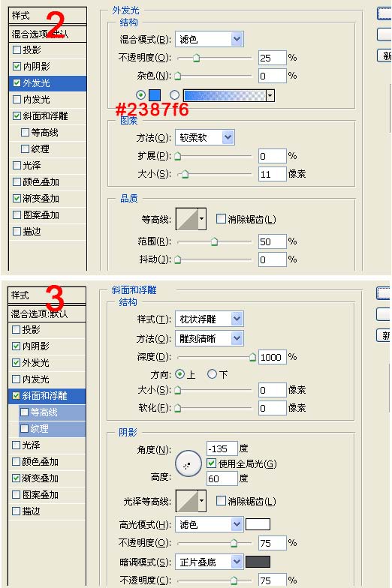Open 高光模式 dropdown showing 滤色

point(209,524)
